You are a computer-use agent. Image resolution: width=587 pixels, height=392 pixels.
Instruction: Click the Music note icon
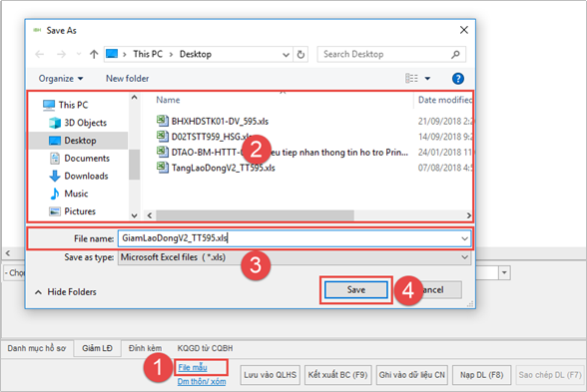point(55,194)
